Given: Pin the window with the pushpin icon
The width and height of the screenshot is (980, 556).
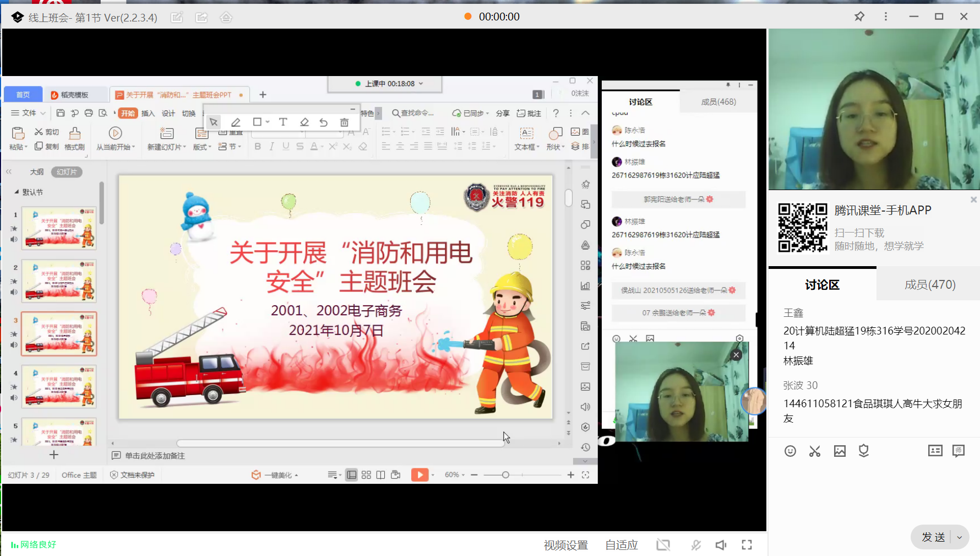Looking at the screenshot, I should pos(859,17).
